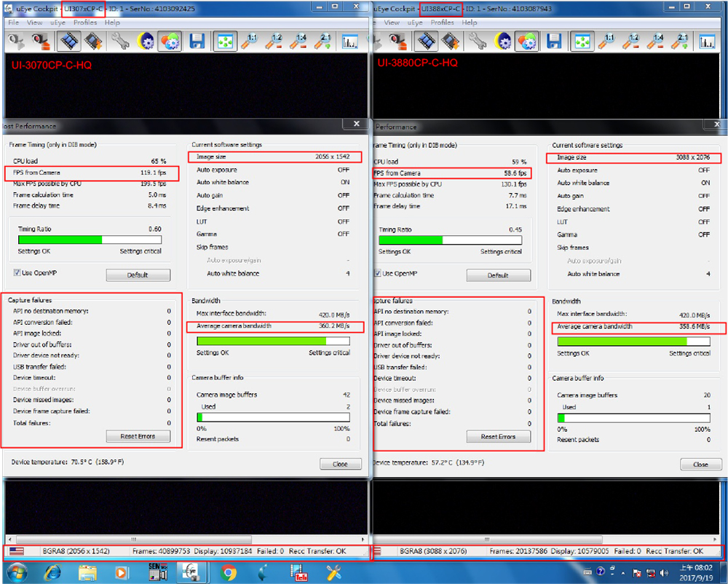Open Google Chrome from the Windows taskbar
The height and width of the screenshot is (584, 728).
(228, 572)
